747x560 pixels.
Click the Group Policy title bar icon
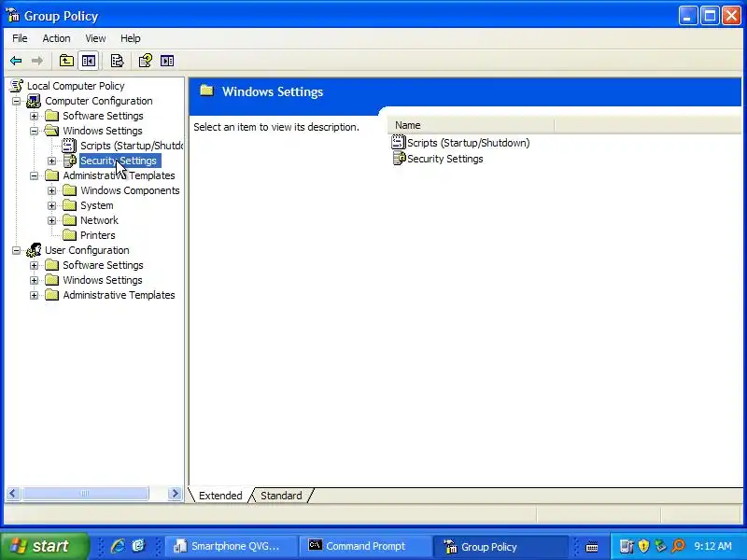(x=13, y=16)
